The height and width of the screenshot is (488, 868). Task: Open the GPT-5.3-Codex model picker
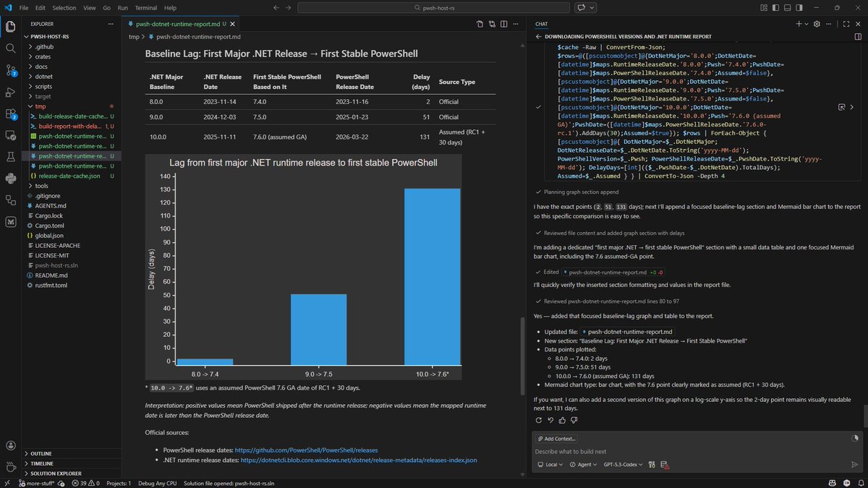pos(623,465)
